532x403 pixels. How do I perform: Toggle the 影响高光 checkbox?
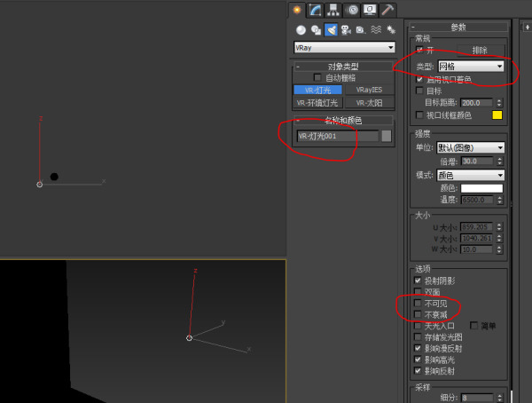[418, 360]
